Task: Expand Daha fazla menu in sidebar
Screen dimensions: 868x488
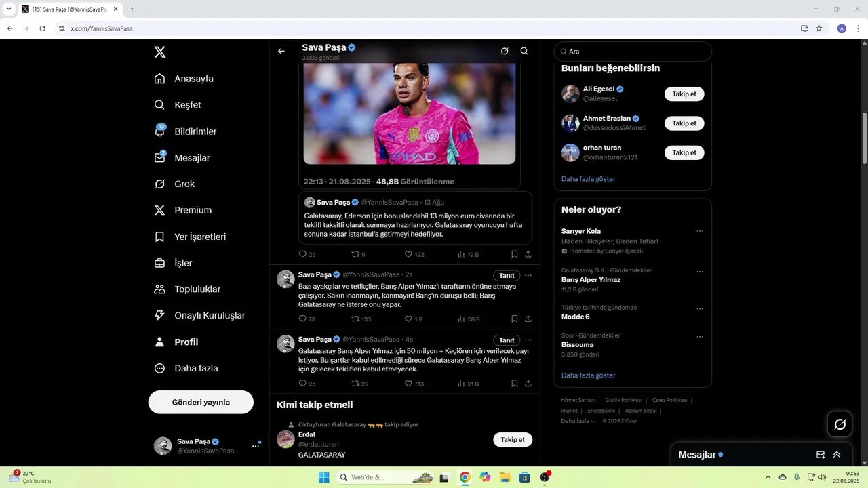Action: 186,369
